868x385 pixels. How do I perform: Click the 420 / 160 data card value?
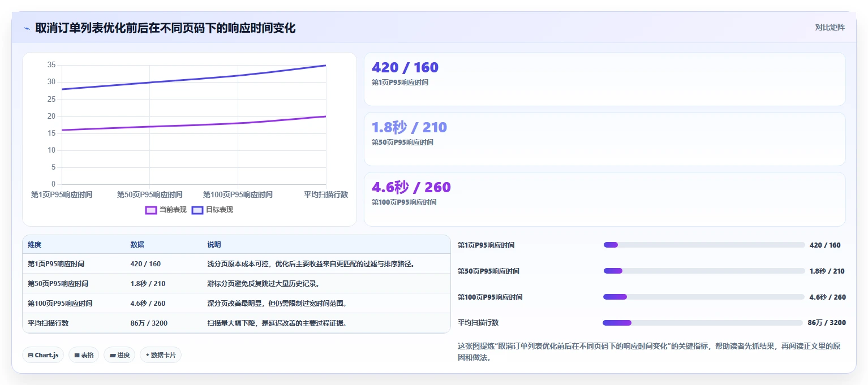(x=405, y=67)
